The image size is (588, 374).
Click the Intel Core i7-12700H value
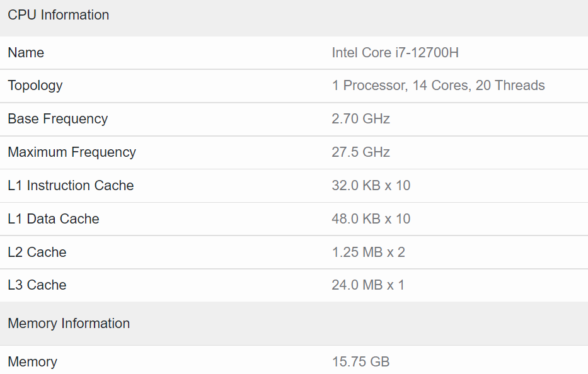point(395,53)
